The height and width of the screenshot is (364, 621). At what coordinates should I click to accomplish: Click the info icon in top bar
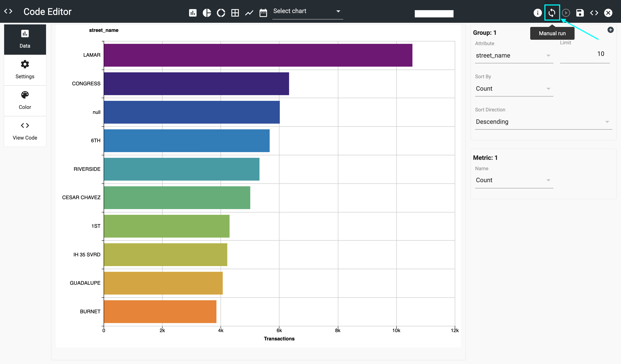538,13
